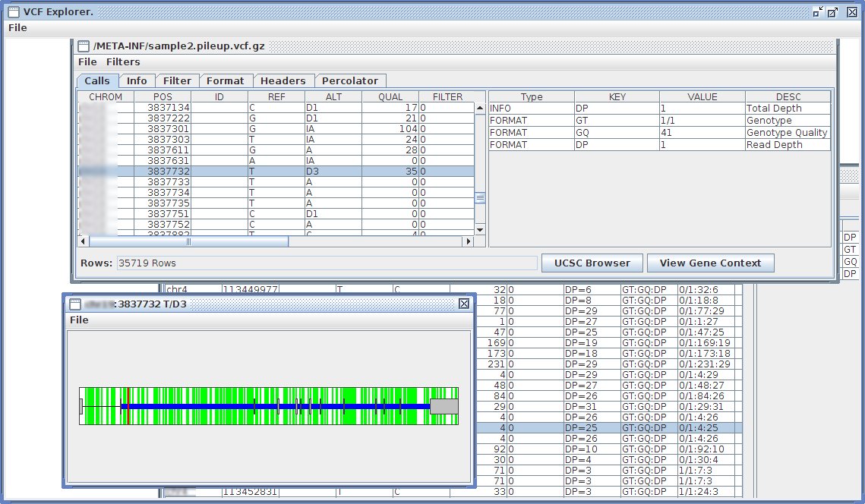This screenshot has height=504, width=865.
Task: Open File menu in gene context window
Action: (x=79, y=320)
